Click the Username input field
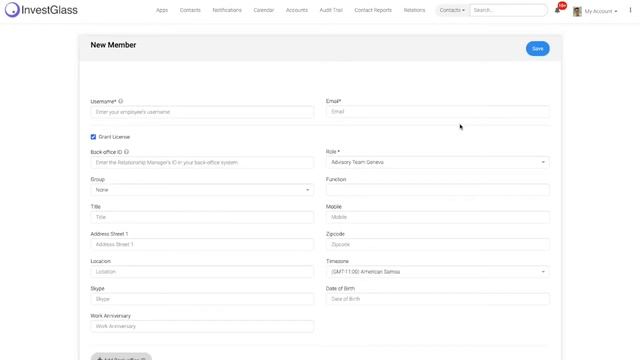Viewport: 640px width, 360px height. tap(202, 112)
